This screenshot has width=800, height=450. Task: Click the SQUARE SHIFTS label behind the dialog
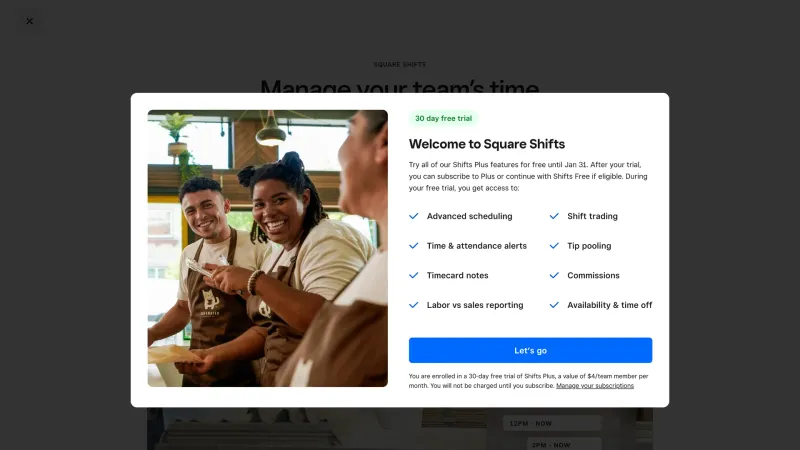[399, 64]
